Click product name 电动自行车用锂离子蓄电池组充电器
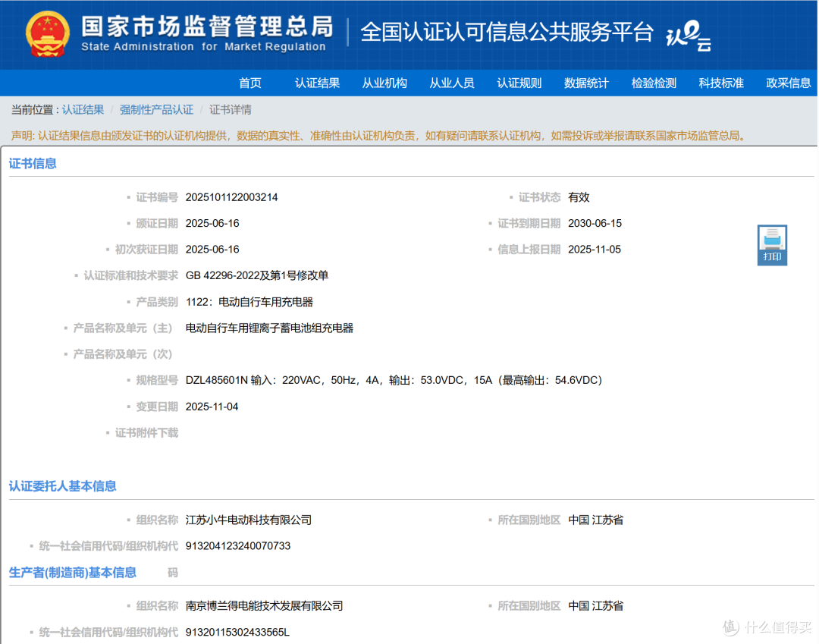 (x=269, y=328)
